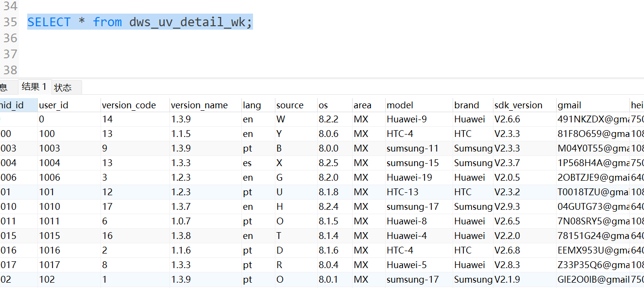This screenshot has width=644, height=288.
Task: Click the version_name cell 1.0.7
Action: click(181, 221)
